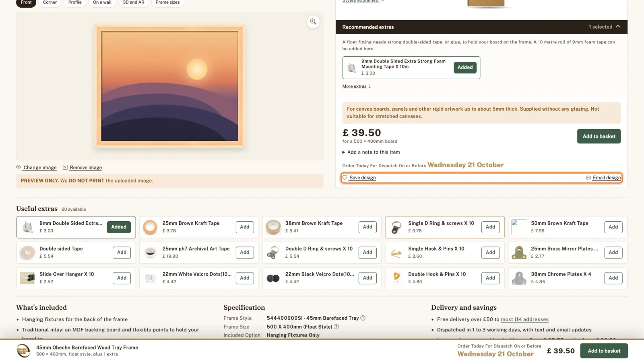644x362 pixels.
Task: Click the Double D Ring product image
Action: (273, 253)
